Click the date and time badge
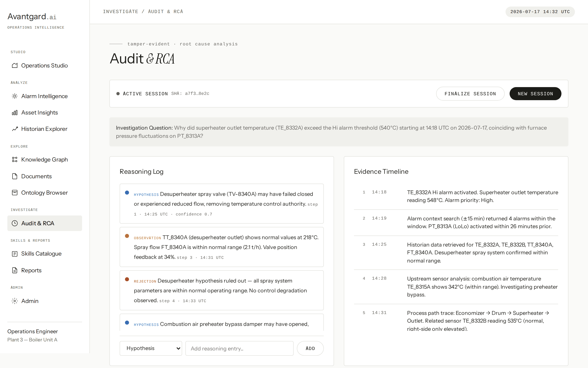Viewport: 588px width, 368px height. coord(540,12)
